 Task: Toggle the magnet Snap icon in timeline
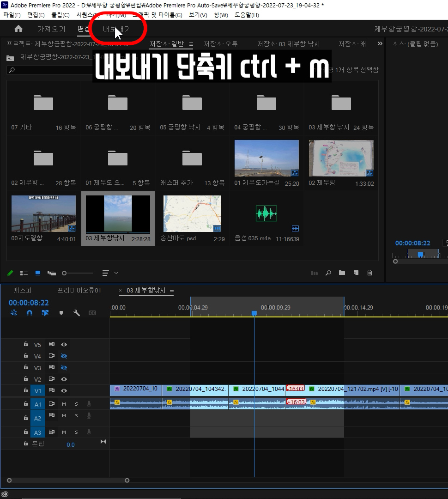point(30,313)
